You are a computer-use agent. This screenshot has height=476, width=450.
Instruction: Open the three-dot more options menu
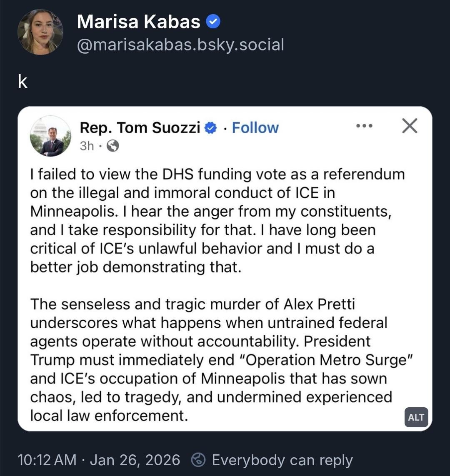[x=365, y=126]
